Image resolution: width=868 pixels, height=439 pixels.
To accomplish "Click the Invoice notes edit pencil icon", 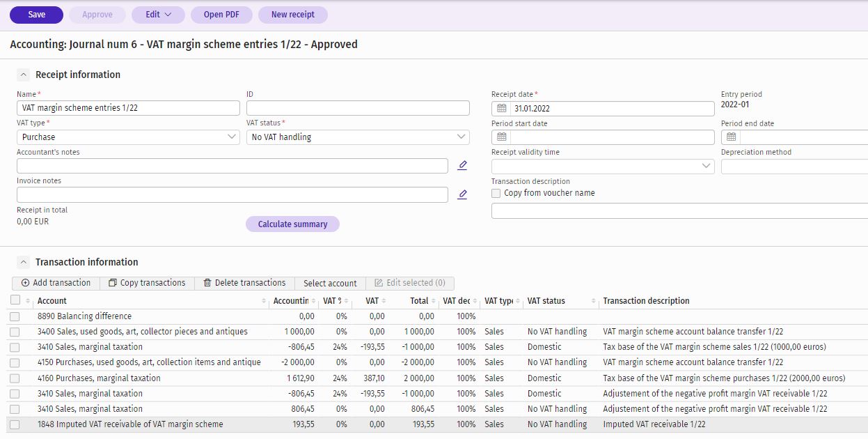I will [x=462, y=194].
